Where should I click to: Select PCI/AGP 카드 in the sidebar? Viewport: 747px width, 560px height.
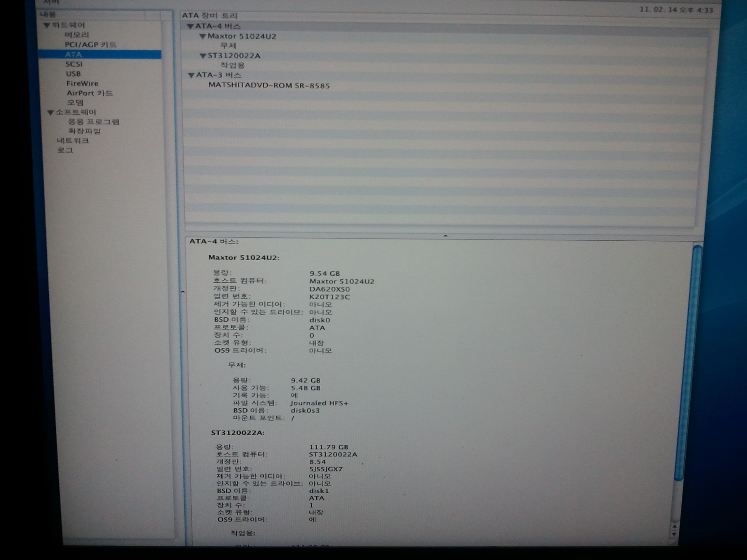[90, 45]
